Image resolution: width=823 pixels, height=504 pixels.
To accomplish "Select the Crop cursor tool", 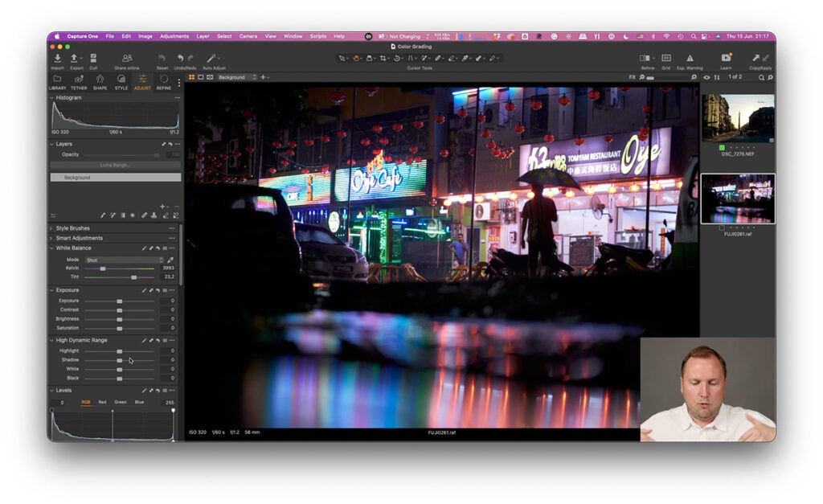I will 383,58.
